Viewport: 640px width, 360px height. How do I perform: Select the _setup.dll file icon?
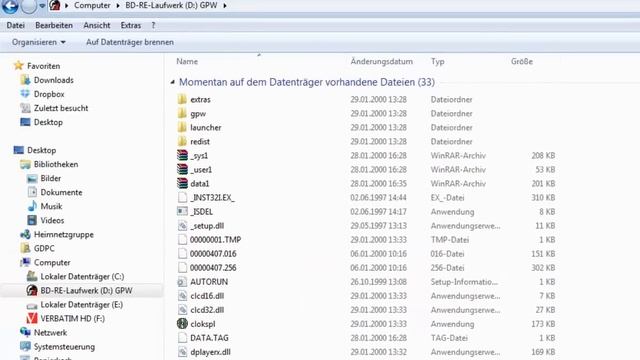[x=182, y=225]
